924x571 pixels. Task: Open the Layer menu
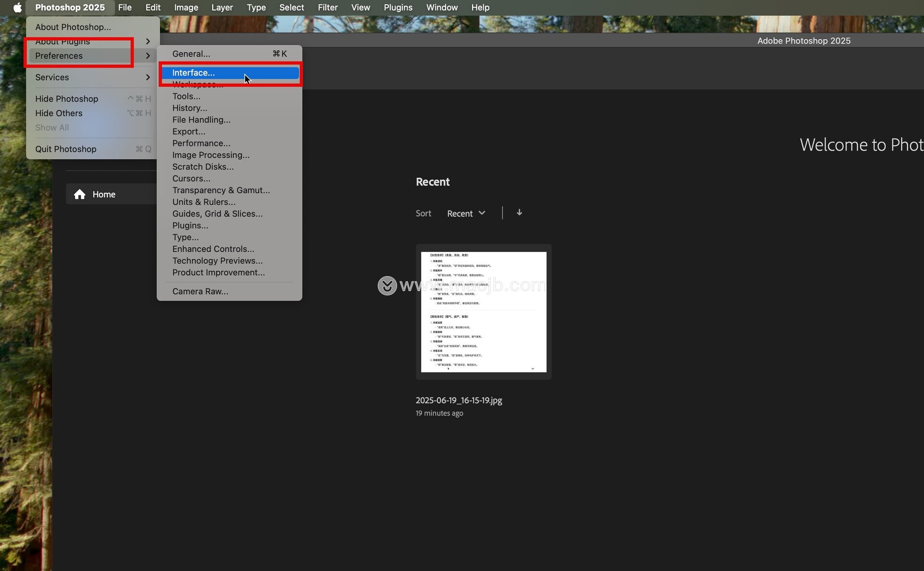tap(222, 7)
